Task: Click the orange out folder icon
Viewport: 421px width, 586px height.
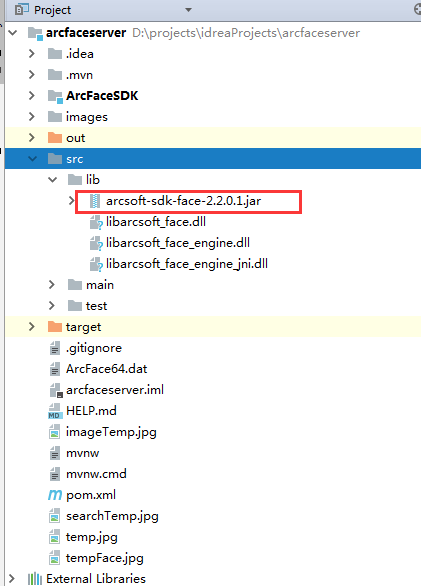Action: click(55, 138)
